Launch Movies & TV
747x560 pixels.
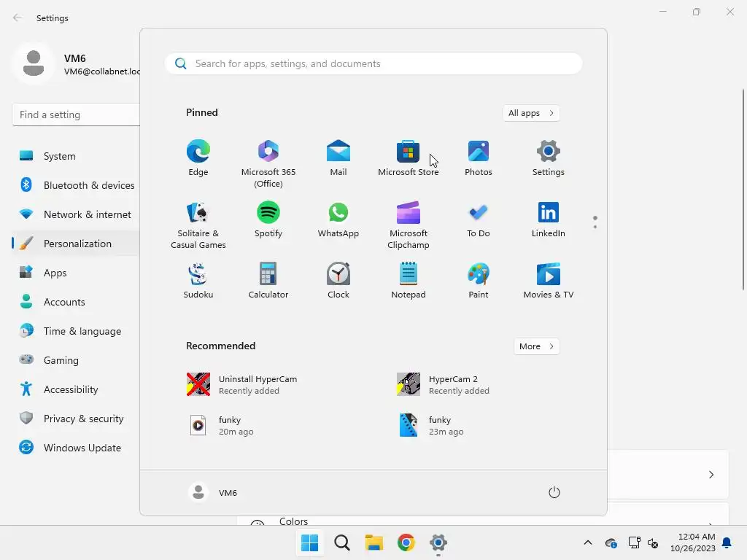coord(549,281)
